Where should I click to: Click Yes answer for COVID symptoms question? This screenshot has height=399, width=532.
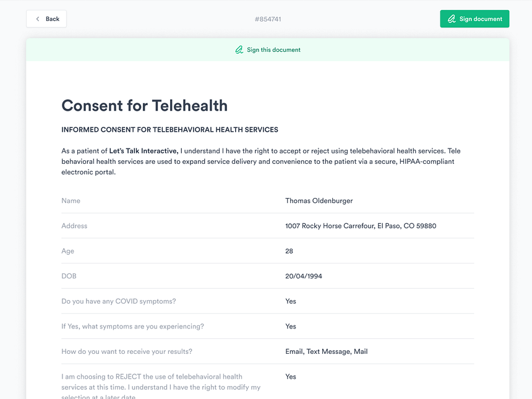click(291, 301)
